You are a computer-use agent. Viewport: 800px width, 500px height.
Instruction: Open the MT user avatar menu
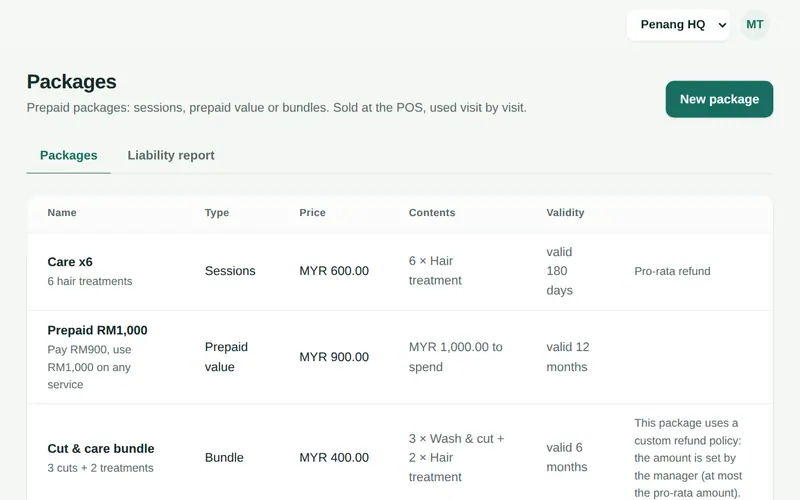pos(755,24)
